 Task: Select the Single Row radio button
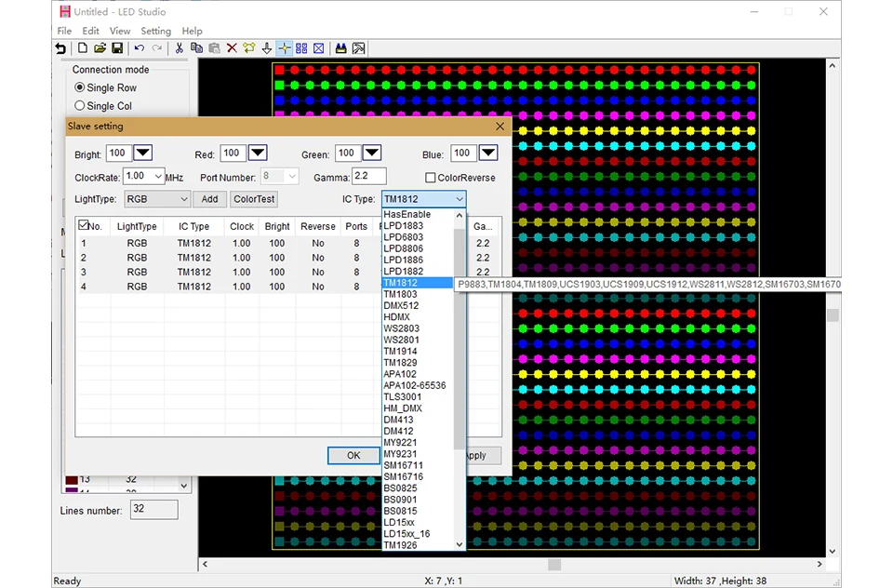tap(80, 87)
